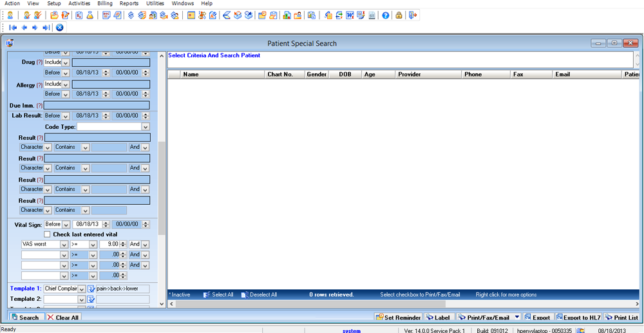Enable Check last entered vital checkbox
Screen dimensions: 644x333
click(x=47, y=234)
